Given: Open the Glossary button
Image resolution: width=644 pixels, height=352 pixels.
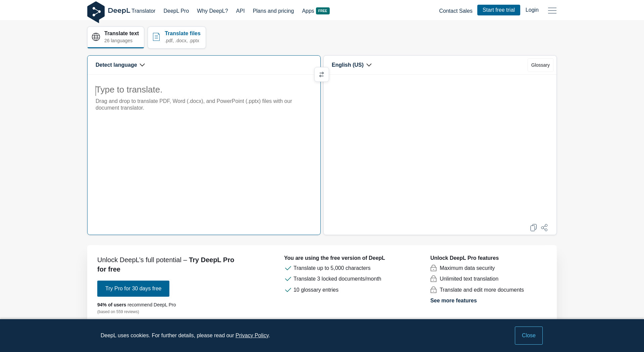Looking at the screenshot, I should point(540,65).
